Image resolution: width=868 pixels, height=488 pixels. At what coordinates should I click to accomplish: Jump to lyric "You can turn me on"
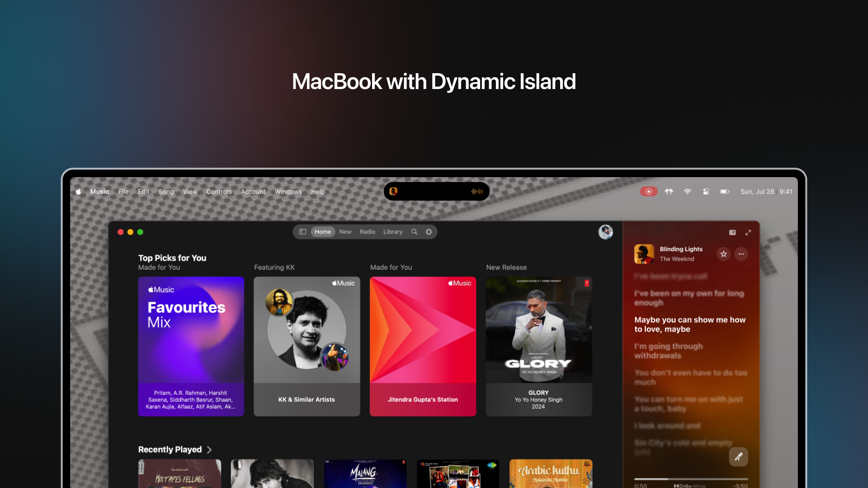pyautogui.click(x=689, y=404)
